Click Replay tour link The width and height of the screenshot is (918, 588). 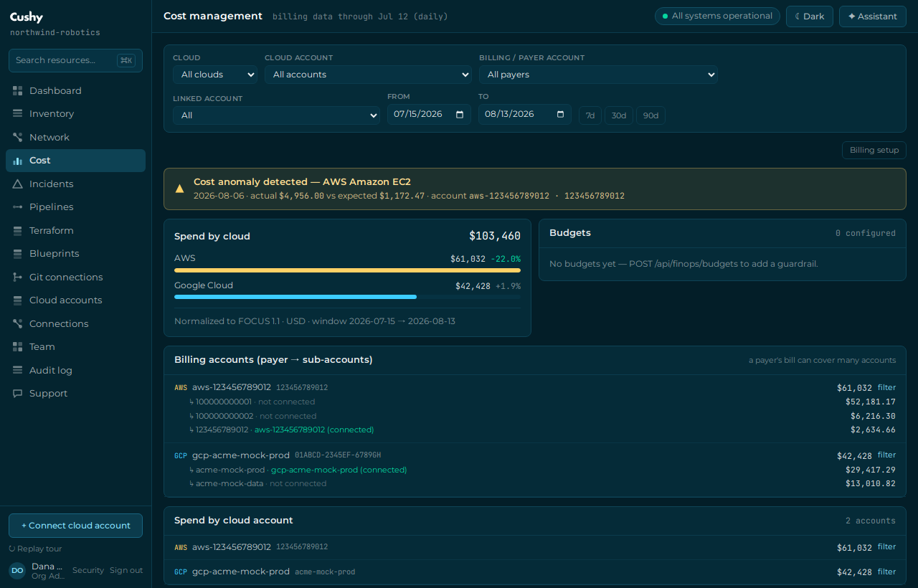35,549
